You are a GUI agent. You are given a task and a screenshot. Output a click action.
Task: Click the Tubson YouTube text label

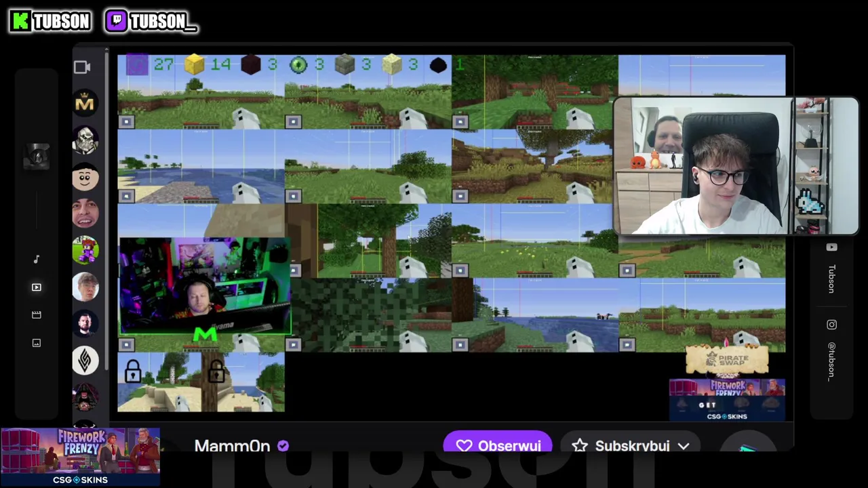click(x=831, y=279)
